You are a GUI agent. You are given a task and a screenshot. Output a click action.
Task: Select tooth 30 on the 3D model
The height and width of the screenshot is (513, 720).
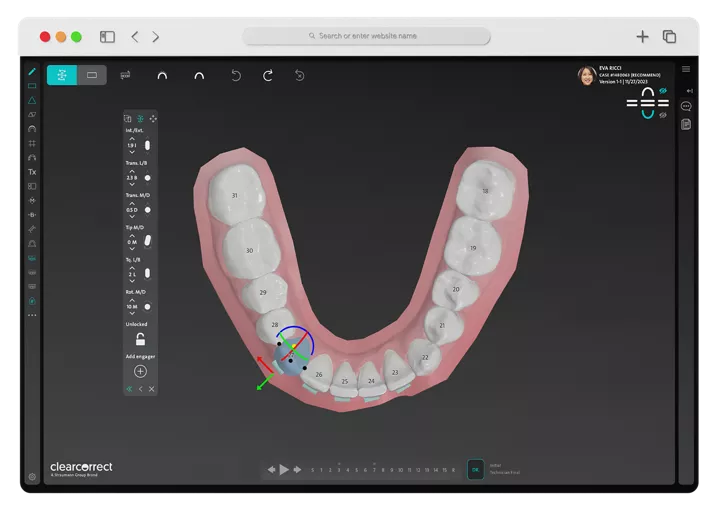249,249
